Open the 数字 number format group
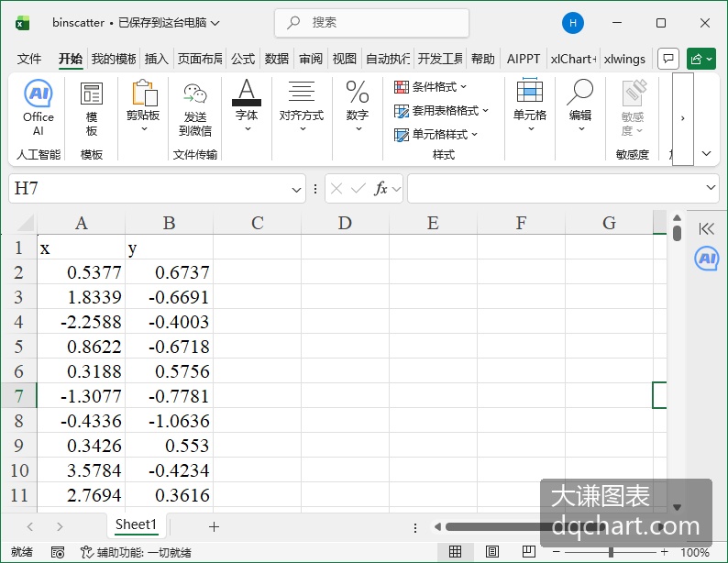This screenshot has height=563, width=728. [358, 106]
